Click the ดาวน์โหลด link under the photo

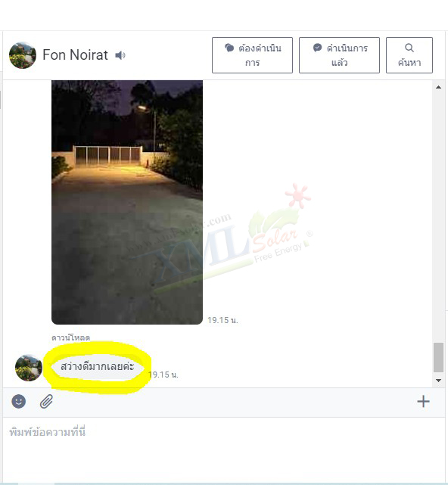coord(71,337)
